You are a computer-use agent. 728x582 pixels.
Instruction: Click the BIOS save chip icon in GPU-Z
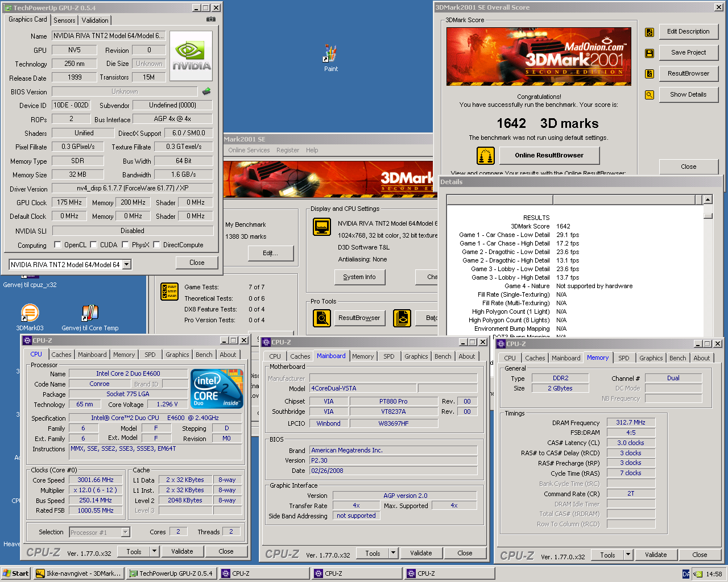click(x=206, y=91)
